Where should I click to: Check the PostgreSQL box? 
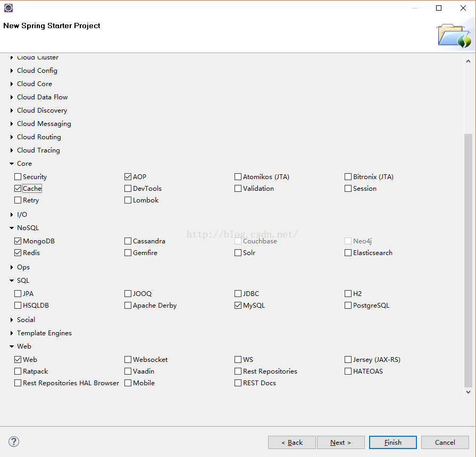coord(348,306)
